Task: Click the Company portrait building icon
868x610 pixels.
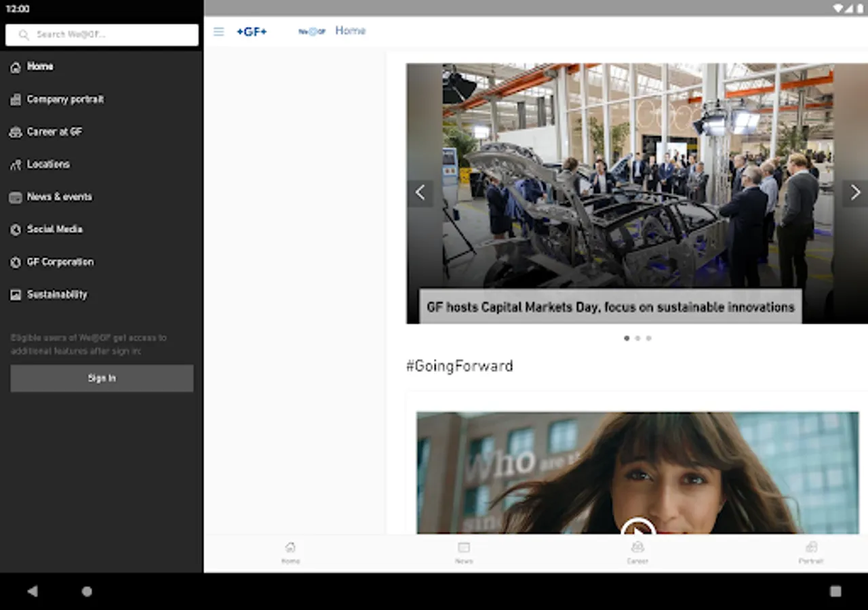Action: point(16,100)
